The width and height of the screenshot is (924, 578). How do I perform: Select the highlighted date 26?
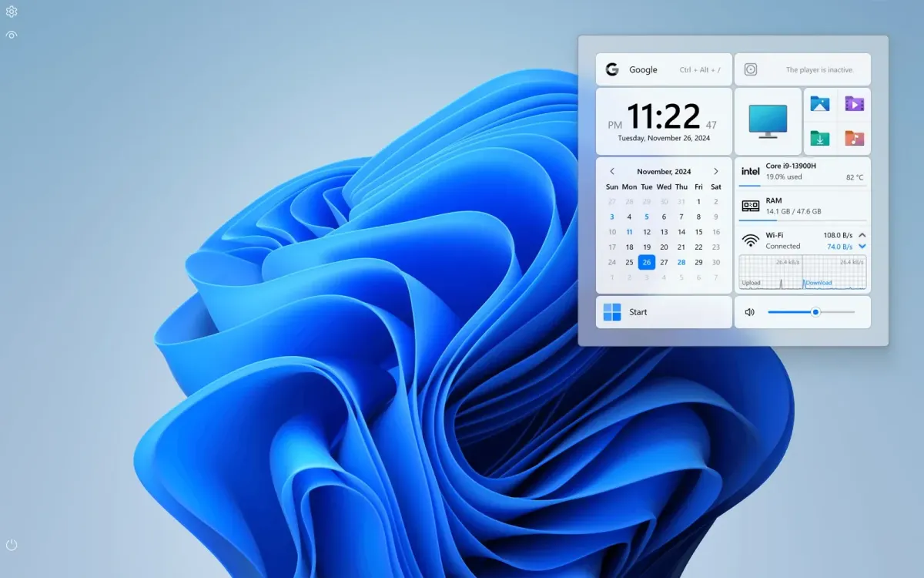tap(647, 262)
